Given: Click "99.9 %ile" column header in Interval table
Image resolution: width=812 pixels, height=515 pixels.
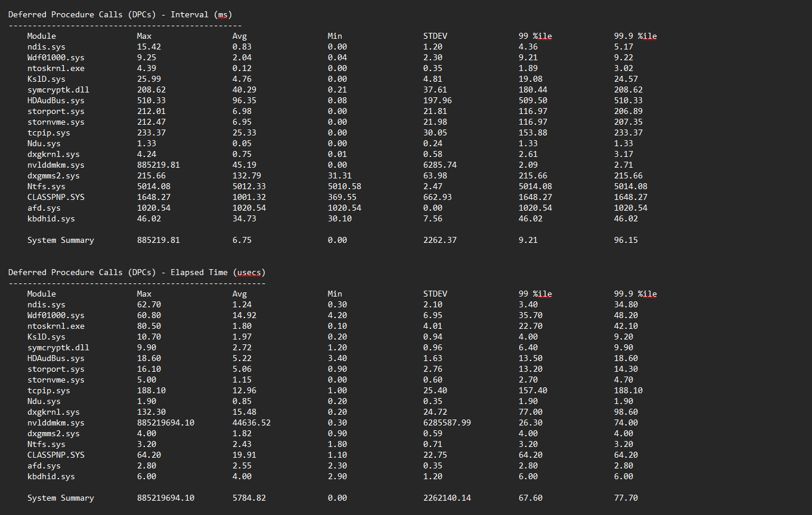Looking at the screenshot, I should pyautogui.click(x=635, y=36).
